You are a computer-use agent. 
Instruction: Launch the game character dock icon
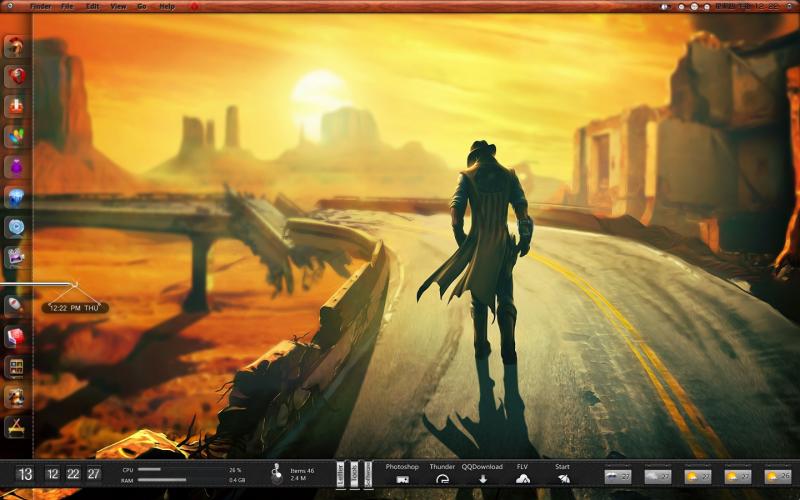(16, 397)
